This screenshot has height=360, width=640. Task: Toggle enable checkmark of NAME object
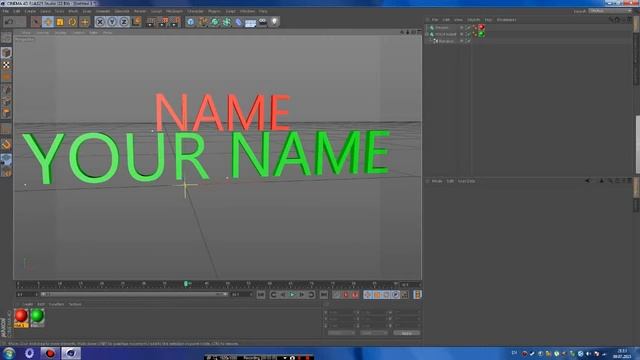point(468,27)
